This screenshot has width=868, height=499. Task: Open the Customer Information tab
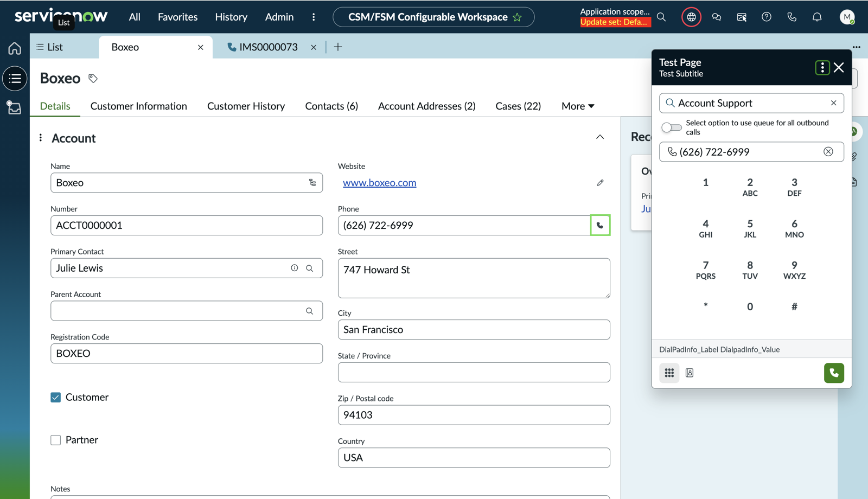(139, 106)
